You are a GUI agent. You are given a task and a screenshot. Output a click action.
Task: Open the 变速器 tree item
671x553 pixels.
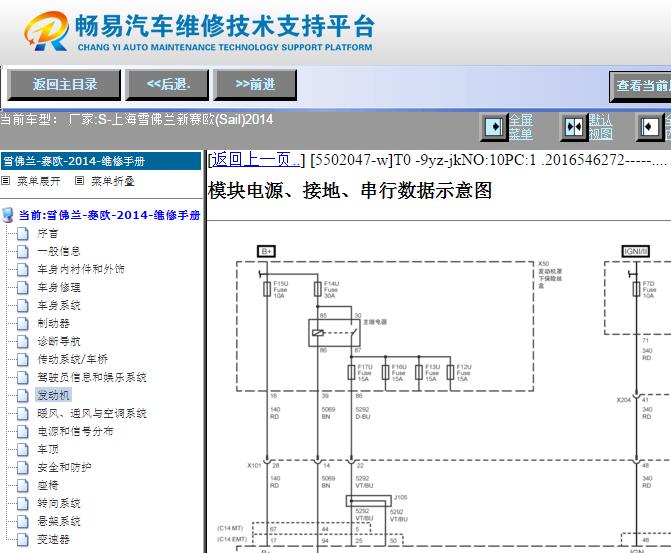pyautogui.click(x=53, y=539)
